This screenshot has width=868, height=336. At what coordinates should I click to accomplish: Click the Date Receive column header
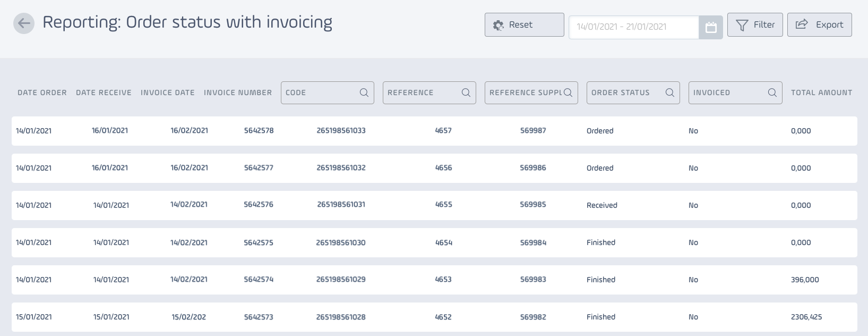[104, 93]
